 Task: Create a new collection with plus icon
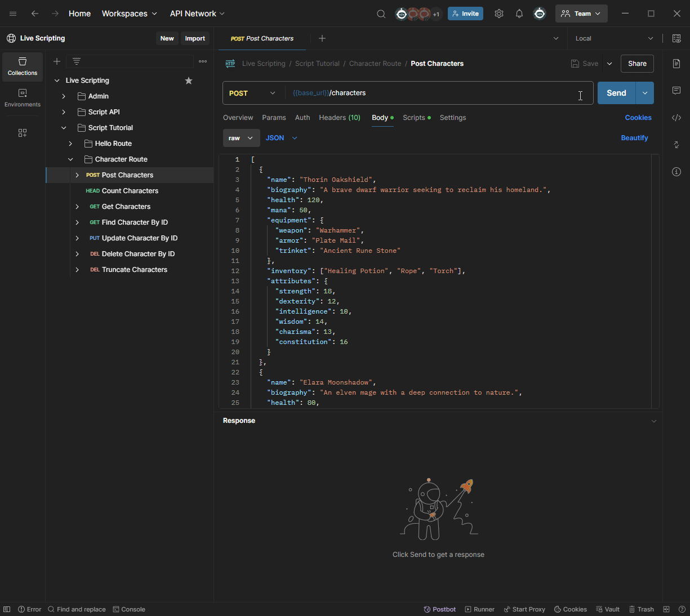click(57, 61)
